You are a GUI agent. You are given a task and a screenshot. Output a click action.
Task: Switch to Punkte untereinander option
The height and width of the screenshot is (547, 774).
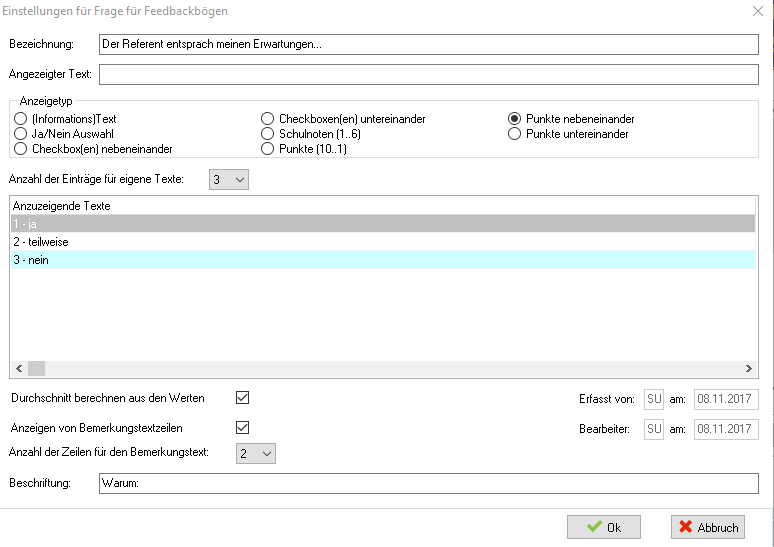(514, 134)
